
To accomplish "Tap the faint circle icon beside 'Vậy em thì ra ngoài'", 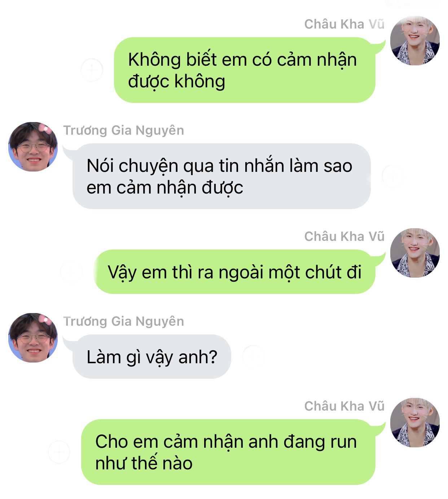I will tap(71, 272).
